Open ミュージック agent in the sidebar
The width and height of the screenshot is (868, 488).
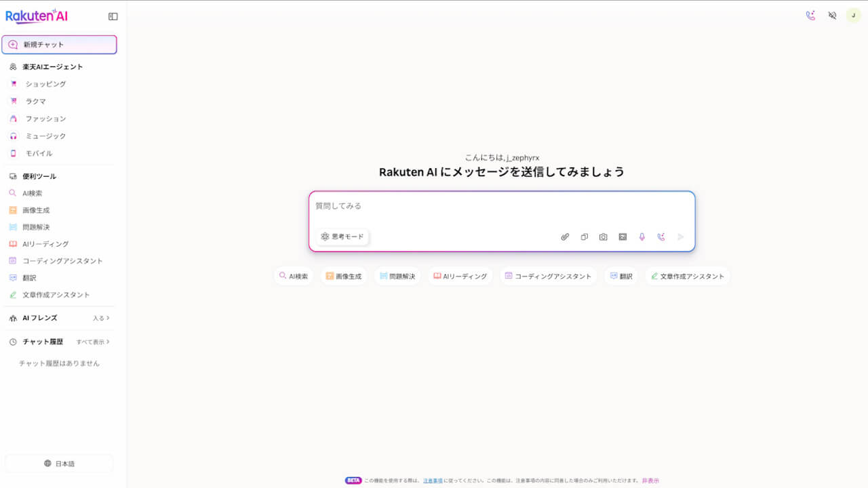tap(45, 136)
